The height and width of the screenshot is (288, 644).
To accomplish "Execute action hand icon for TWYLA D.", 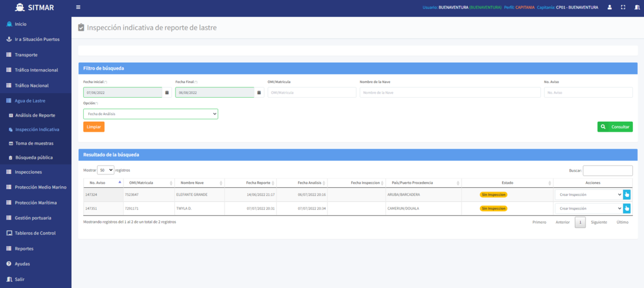I will pos(627,208).
